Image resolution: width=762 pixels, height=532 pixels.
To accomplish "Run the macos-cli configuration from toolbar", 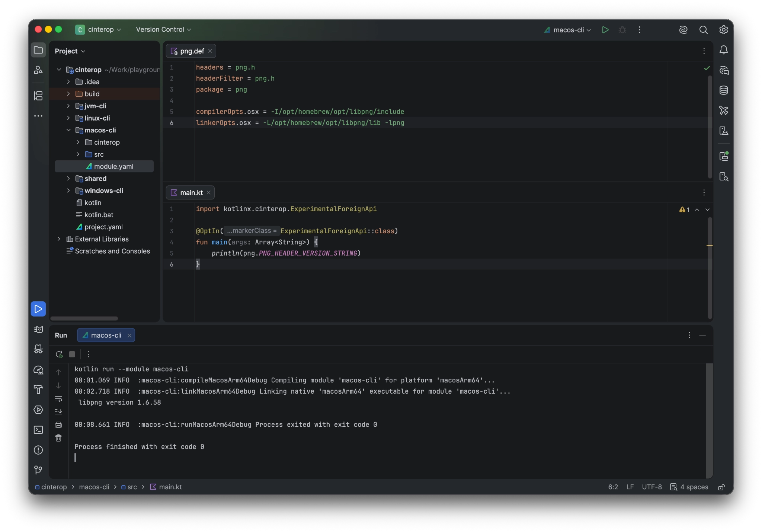I will coord(605,30).
